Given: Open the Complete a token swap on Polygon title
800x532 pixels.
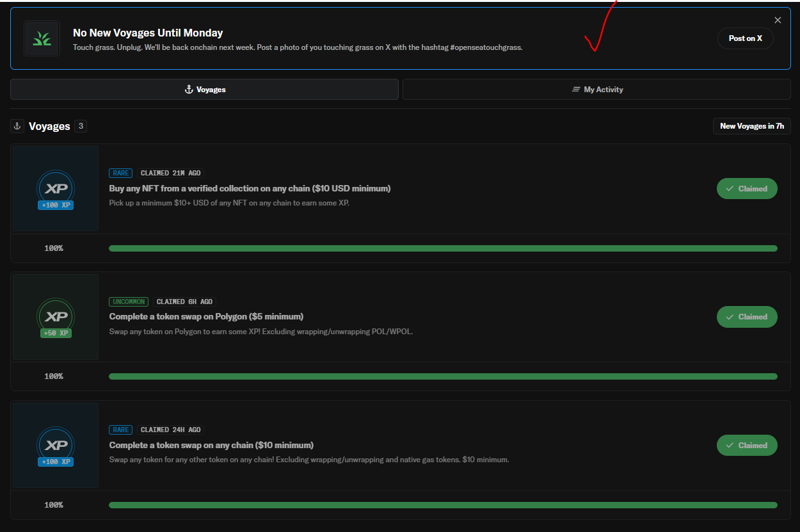Looking at the screenshot, I should pos(206,316).
